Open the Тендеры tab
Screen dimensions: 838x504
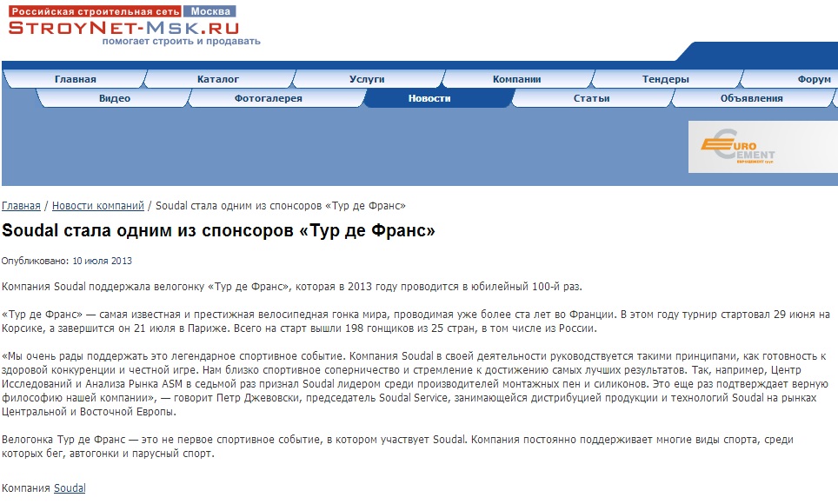coord(665,79)
